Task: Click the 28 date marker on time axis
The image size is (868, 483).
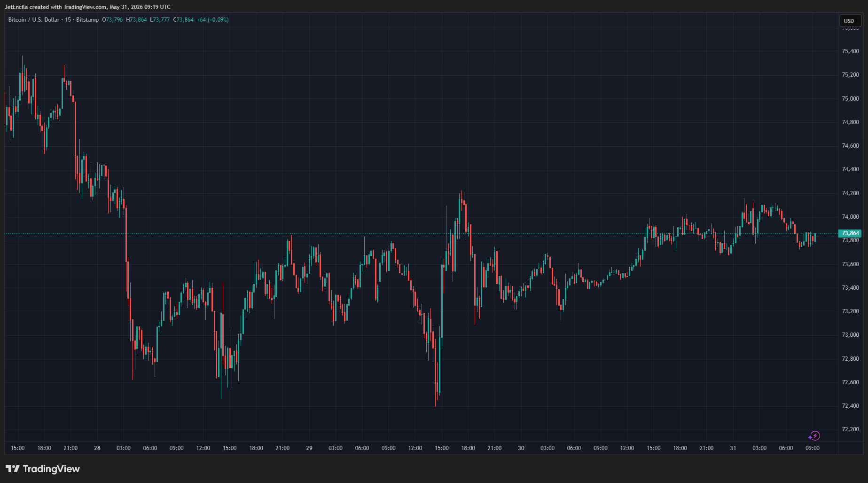Action: point(97,448)
